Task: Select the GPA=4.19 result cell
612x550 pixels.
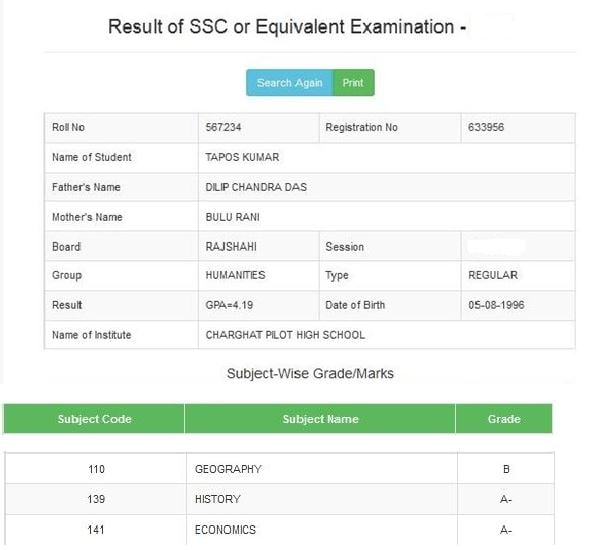Action: [229, 305]
